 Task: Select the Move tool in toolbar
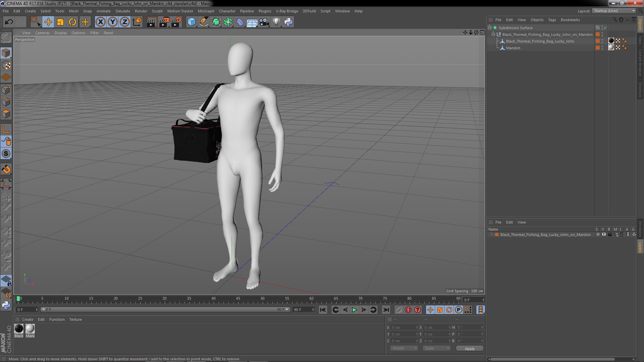click(x=48, y=22)
